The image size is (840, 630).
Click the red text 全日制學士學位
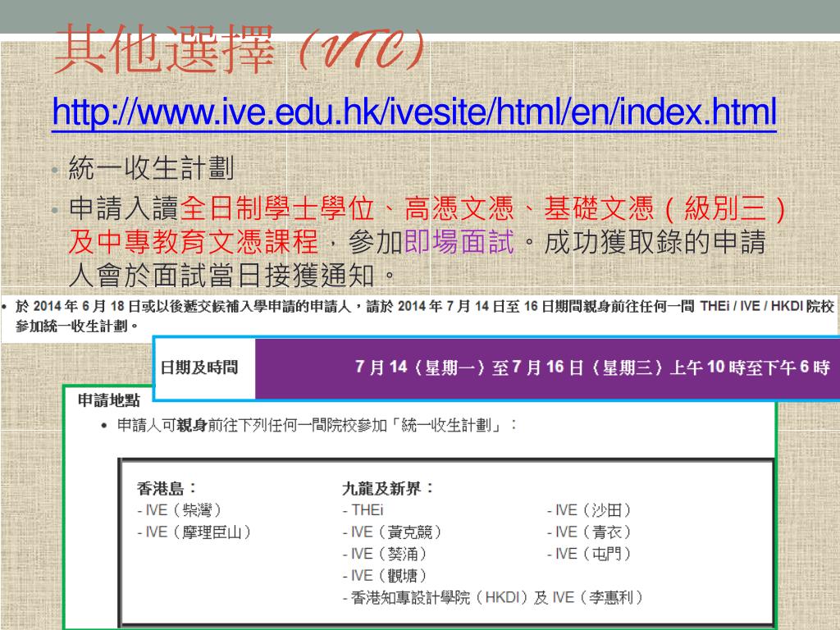[277, 208]
